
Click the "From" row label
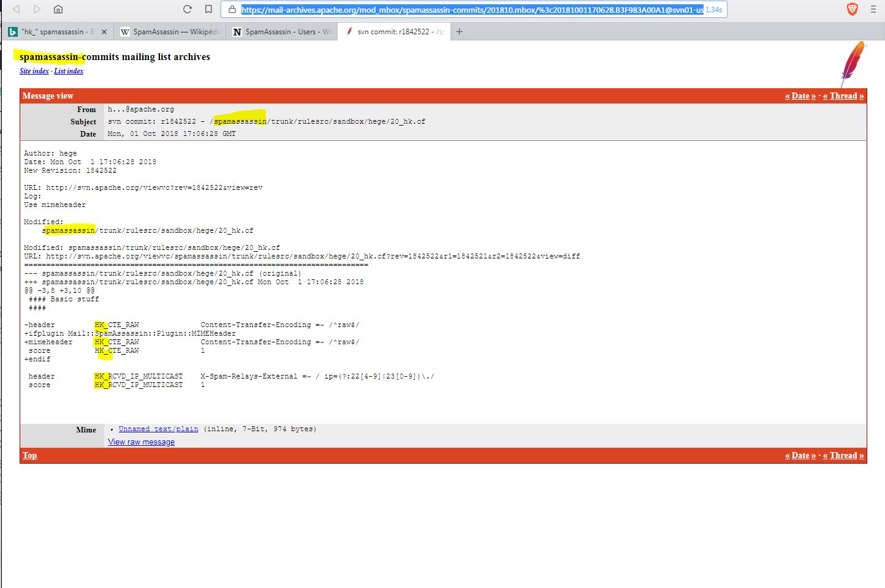click(x=86, y=110)
